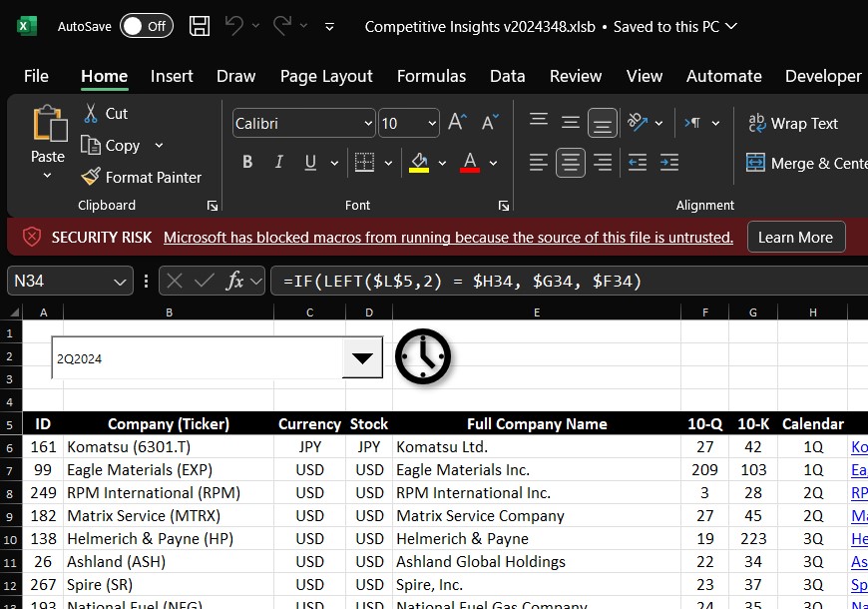Toggle the AutoSave switch
868x609 pixels.
pos(146,27)
